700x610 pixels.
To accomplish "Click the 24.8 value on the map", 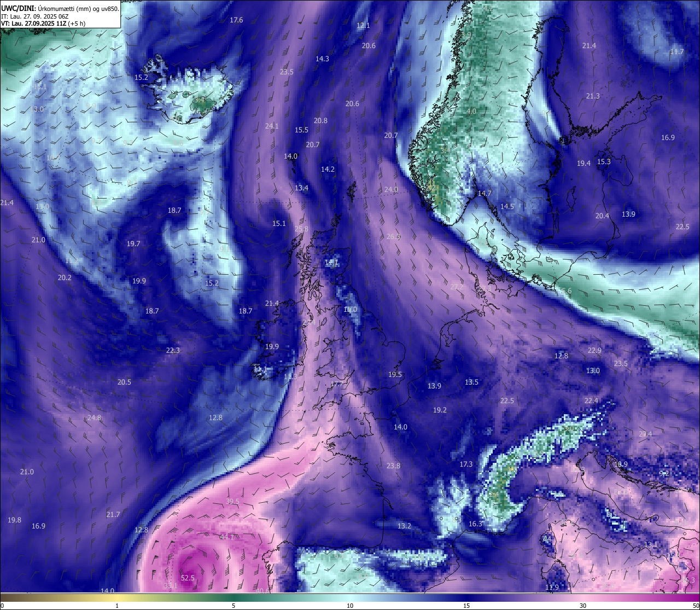I will point(94,417).
